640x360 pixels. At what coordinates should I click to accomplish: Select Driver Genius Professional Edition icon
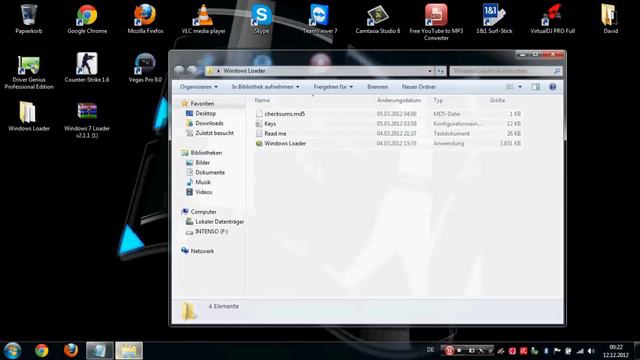click(29, 71)
